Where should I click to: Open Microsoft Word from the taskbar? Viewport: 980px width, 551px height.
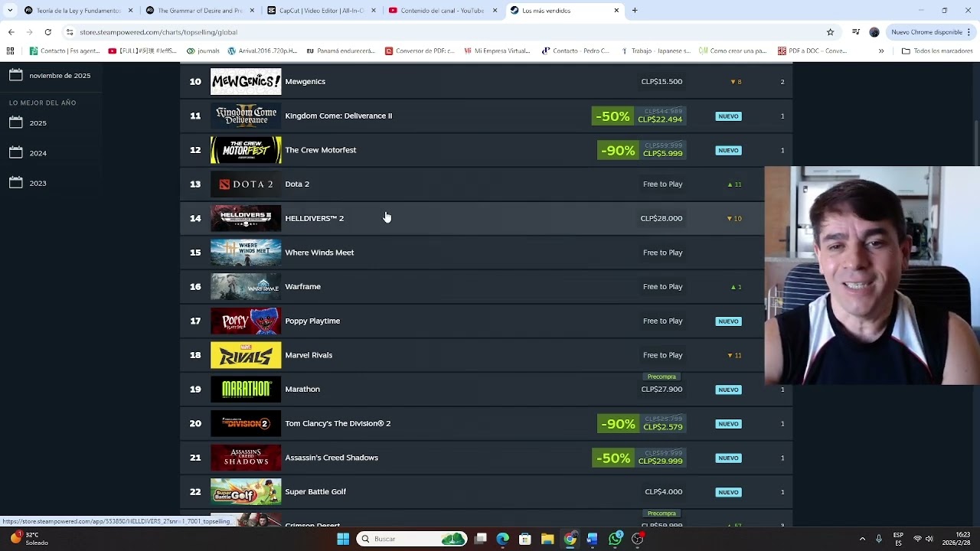tap(592, 539)
